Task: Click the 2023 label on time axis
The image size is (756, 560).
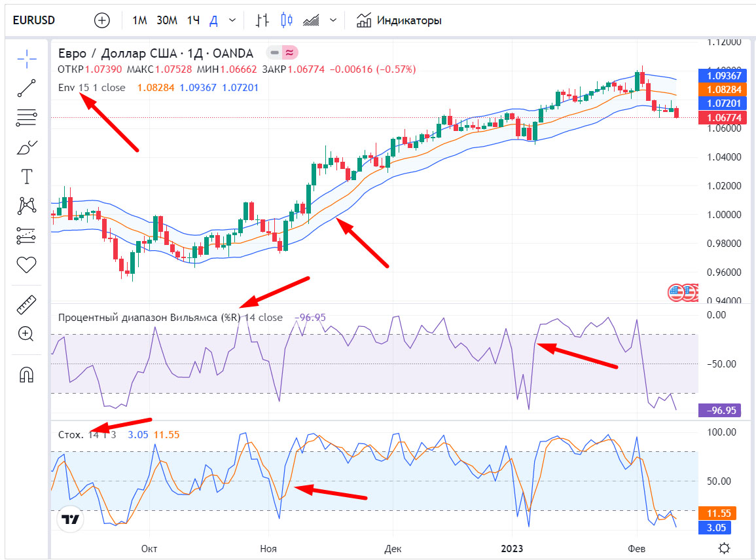Action: (x=512, y=549)
